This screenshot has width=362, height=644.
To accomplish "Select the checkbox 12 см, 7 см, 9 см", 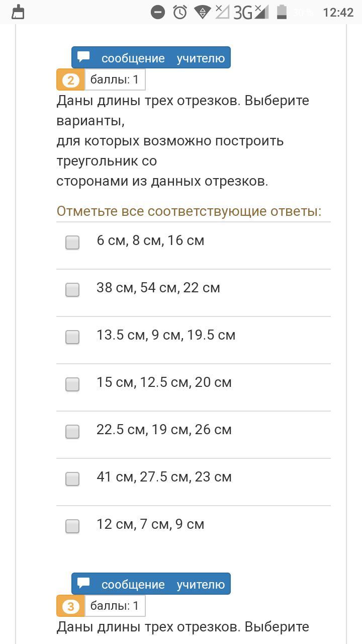I will pyautogui.click(x=72, y=526).
